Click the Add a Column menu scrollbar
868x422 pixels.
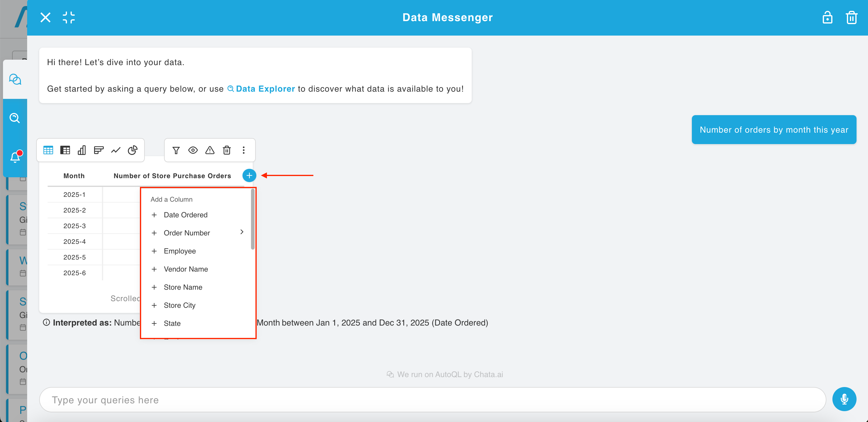[x=253, y=219]
